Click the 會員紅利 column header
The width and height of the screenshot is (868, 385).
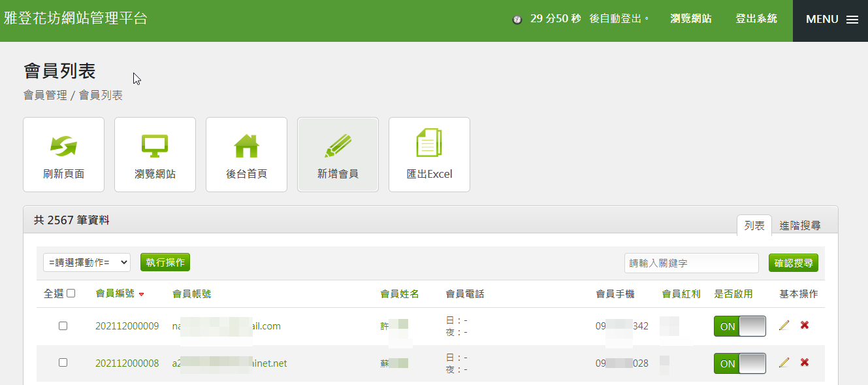(681, 294)
